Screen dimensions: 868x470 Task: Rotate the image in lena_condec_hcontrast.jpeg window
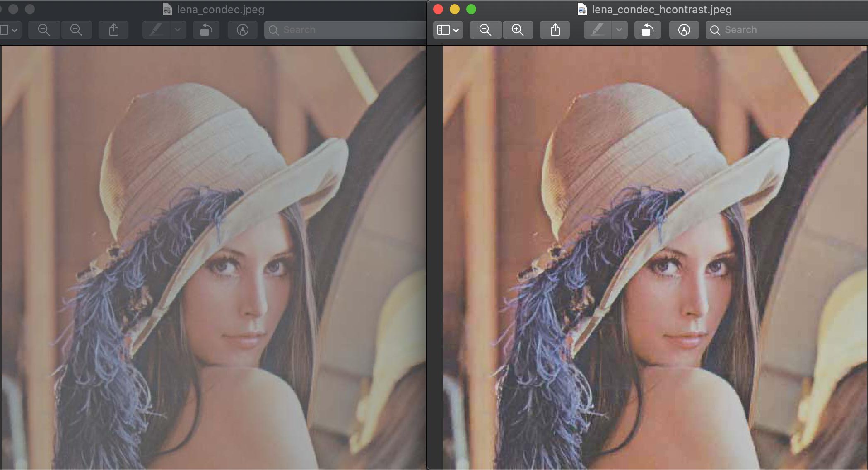tap(648, 30)
